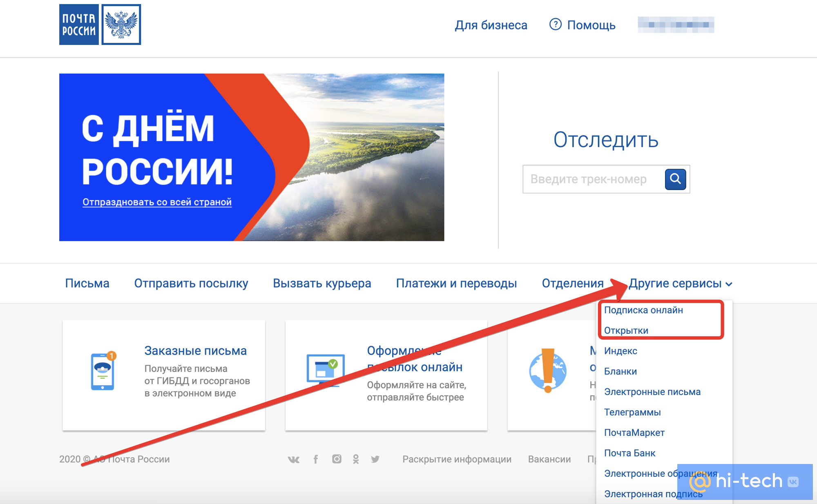Collapse the Другие сервисы dropdown chevron
This screenshot has height=504, width=817.
coord(729,284)
